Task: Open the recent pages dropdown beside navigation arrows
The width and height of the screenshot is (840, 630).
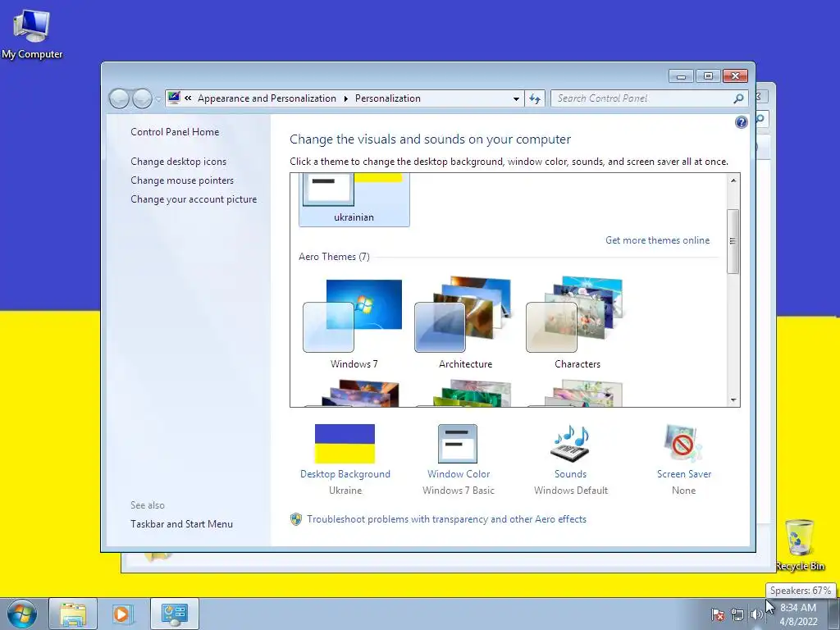Action: (157, 99)
